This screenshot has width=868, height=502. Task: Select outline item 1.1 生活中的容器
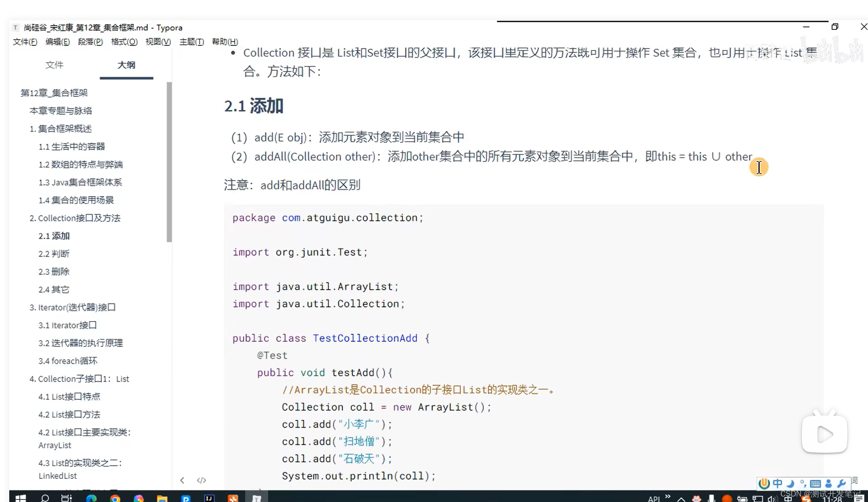72,146
